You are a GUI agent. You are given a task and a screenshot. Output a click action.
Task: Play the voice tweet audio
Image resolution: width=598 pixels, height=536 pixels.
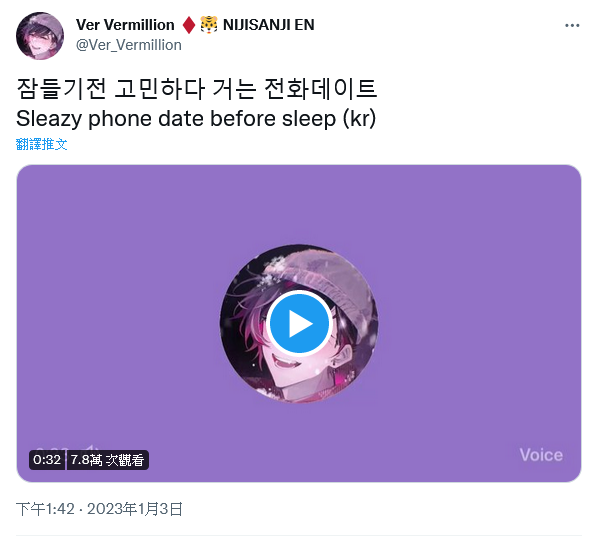coord(299,324)
